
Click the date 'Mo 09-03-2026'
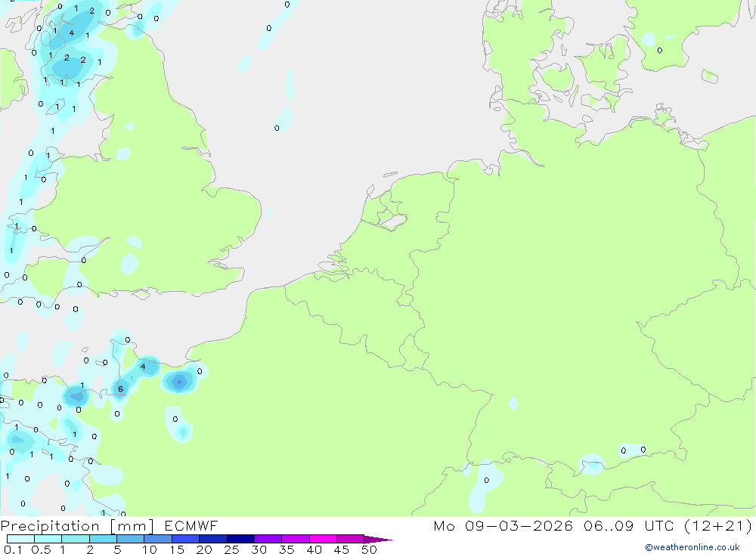click(x=503, y=525)
